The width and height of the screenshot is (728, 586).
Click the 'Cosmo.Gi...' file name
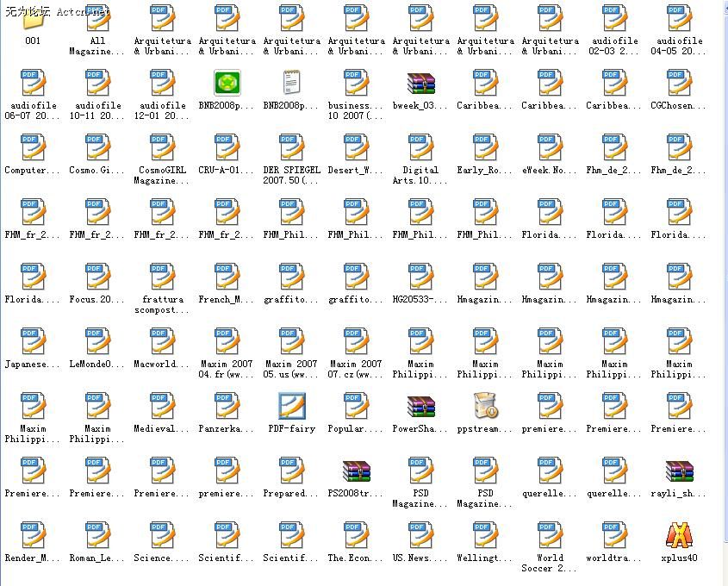coord(97,171)
